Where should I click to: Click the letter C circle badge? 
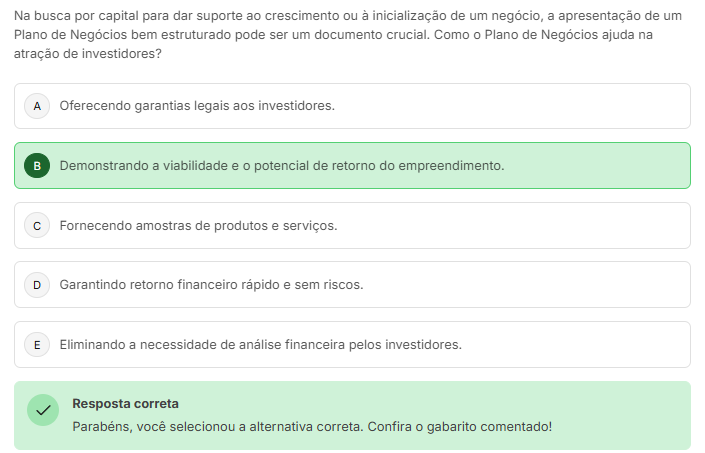pyautogui.click(x=37, y=226)
